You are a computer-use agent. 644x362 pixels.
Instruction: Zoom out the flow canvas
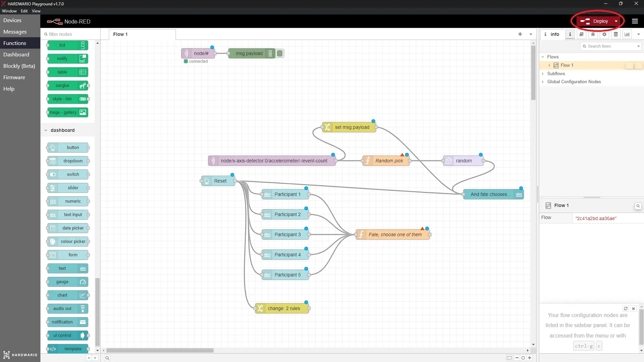pos(517,358)
